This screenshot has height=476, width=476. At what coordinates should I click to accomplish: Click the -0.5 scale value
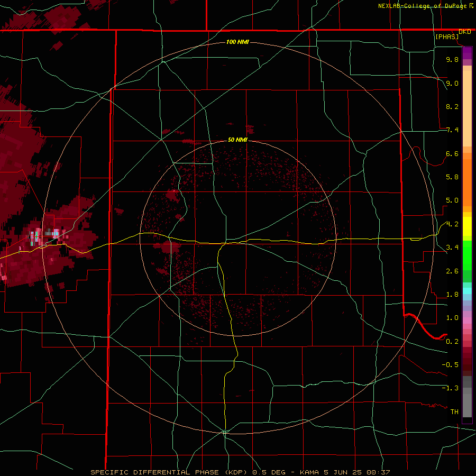(450, 365)
